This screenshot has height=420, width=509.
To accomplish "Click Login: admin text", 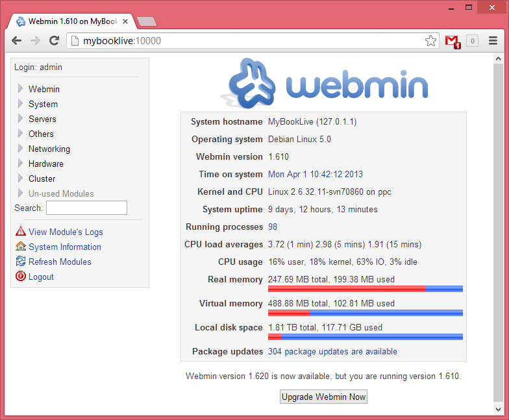I will 38,68.
